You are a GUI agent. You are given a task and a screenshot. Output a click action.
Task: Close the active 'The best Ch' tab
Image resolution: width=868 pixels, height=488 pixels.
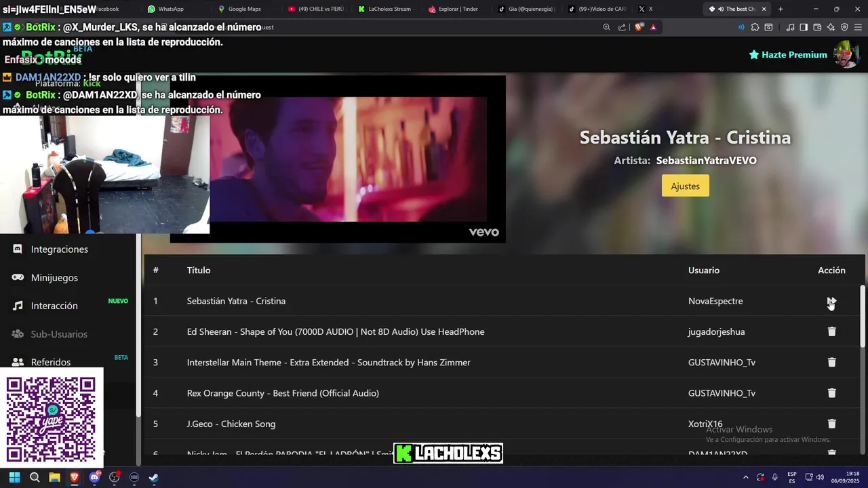[764, 9]
